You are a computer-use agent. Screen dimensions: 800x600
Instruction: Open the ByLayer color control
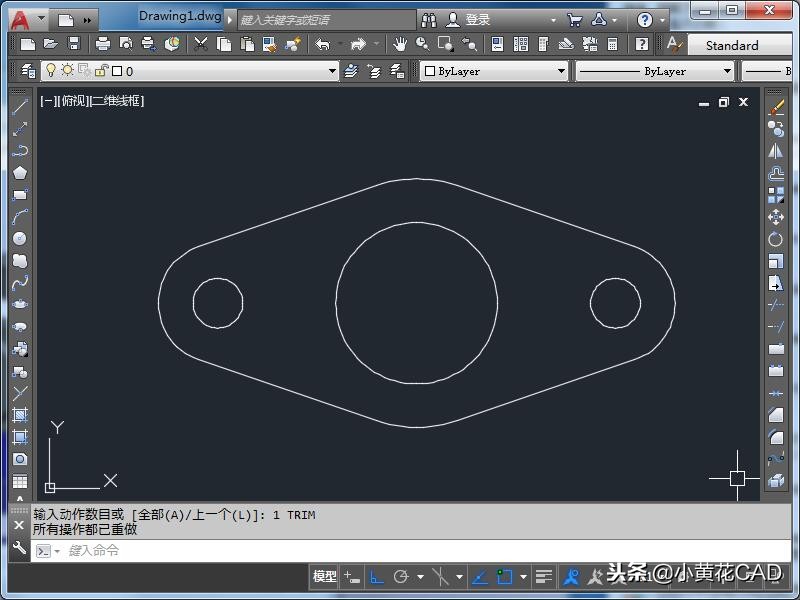494,72
